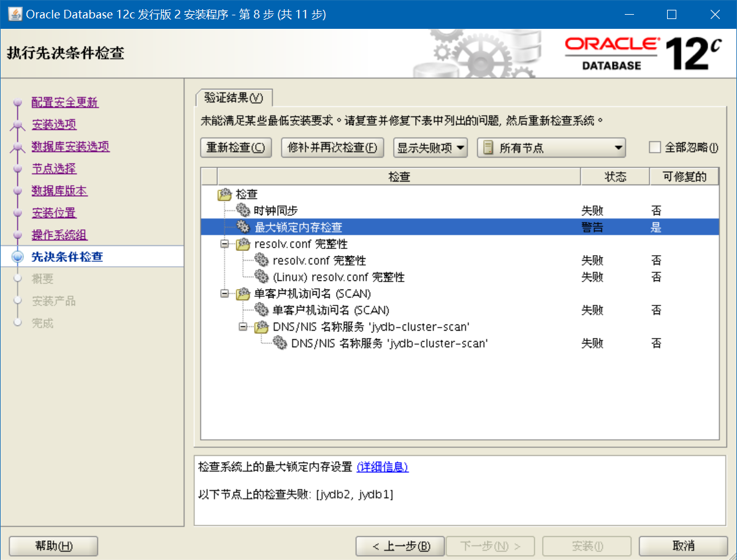The width and height of the screenshot is (737, 560).
Task: Click gear icon beside 最大锁定内存检查 row
Action: tap(243, 227)
